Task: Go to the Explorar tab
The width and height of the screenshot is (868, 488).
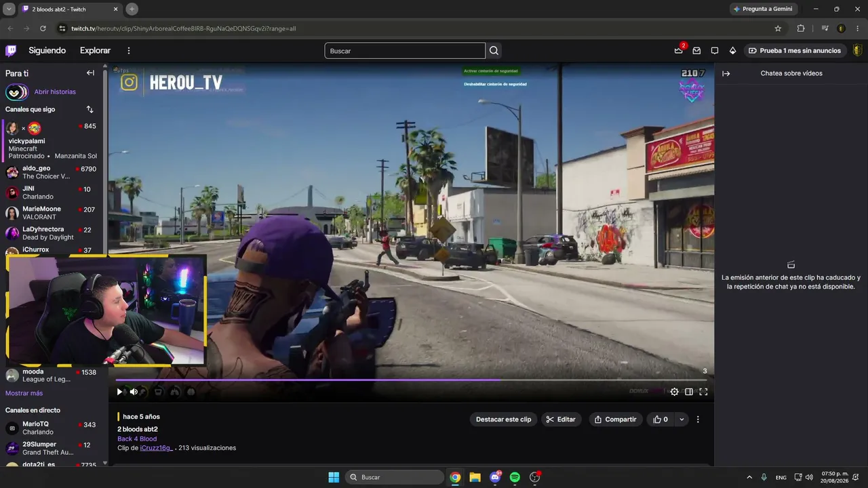Action: [x=95, y=51]
